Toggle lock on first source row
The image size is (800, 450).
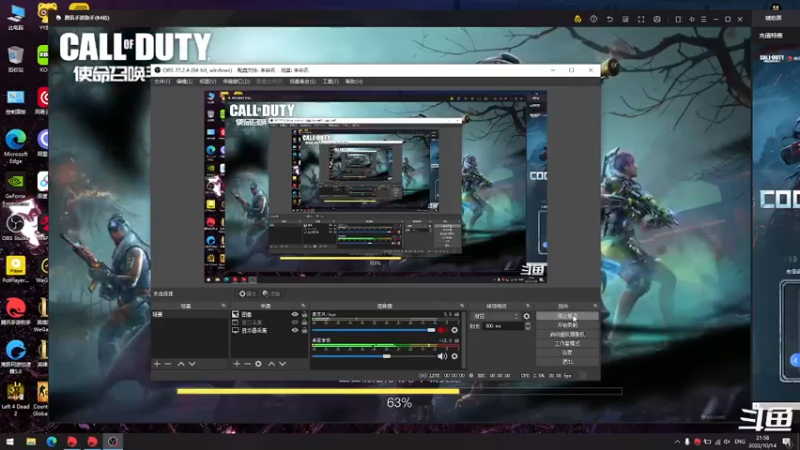tap(305, 314)
